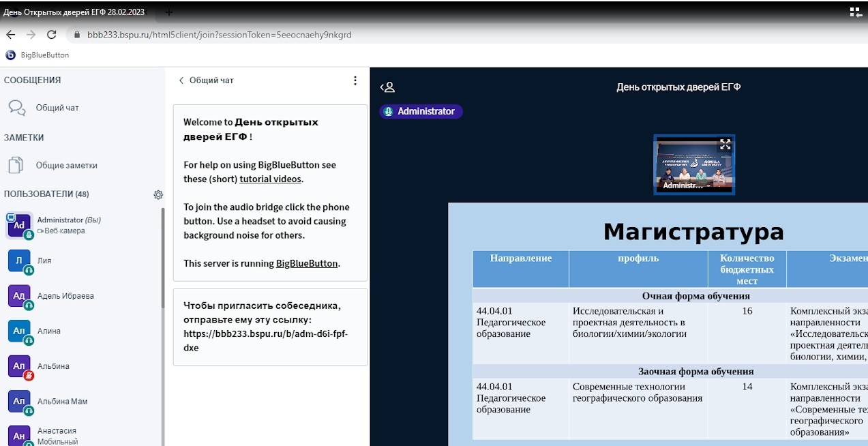Open chat options three-dot menu
The width and height of the screenshot is (868, 446).
point(355,80)
